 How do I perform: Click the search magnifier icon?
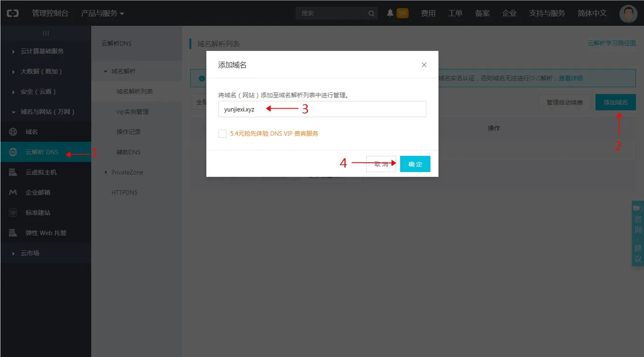(x=372, y=14)
